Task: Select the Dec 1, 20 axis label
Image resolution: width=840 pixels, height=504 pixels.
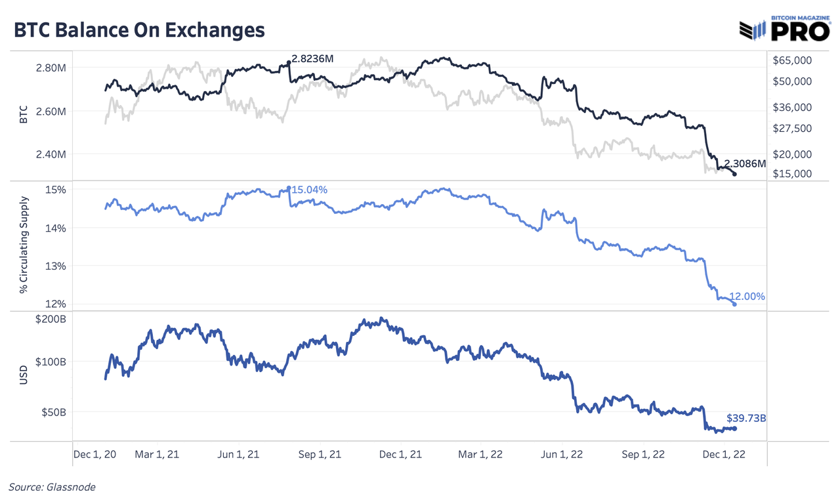Action: coord(94,454)
